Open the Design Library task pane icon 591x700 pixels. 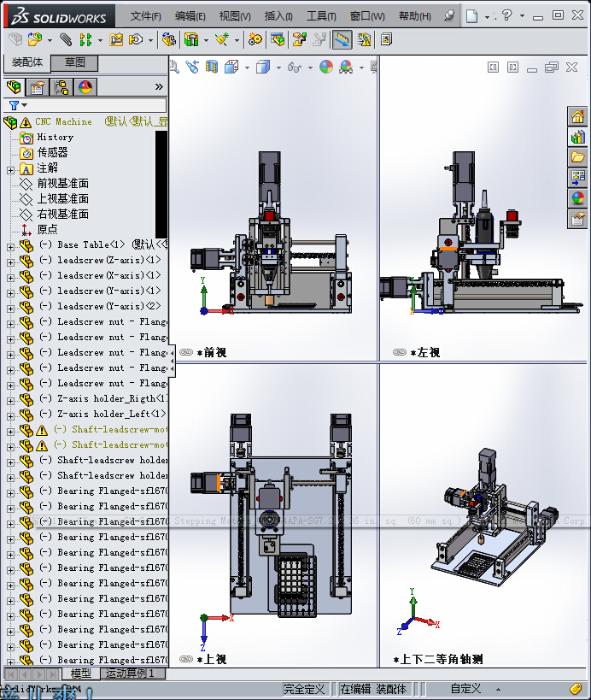click(x=577, y=137)
